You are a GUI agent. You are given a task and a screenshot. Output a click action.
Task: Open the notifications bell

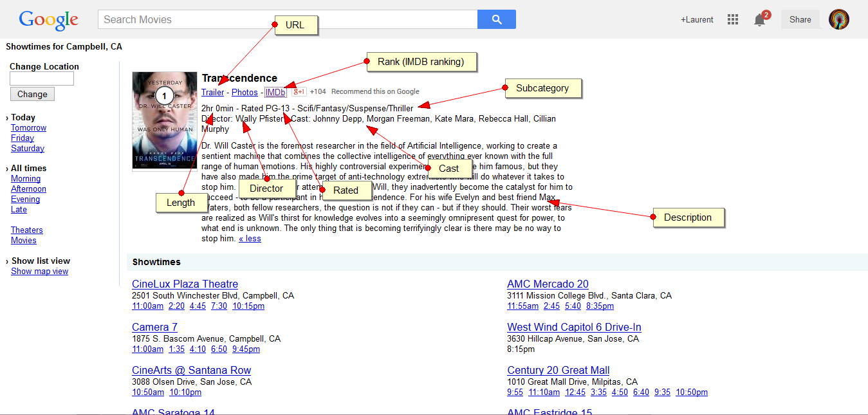point(760,19)
